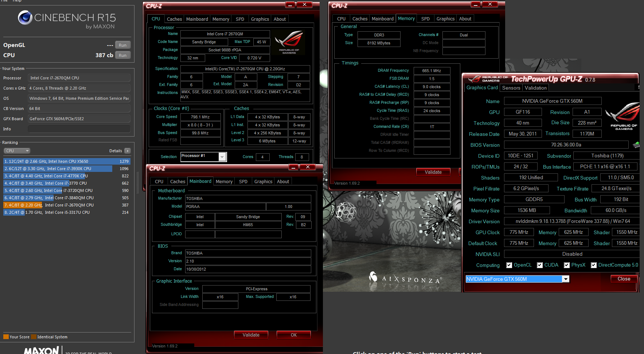This screenshot has height=354, width=644.
Task: Click the DRAM Frequency value 665.1 MHz
Action: [x=432, y=71]
